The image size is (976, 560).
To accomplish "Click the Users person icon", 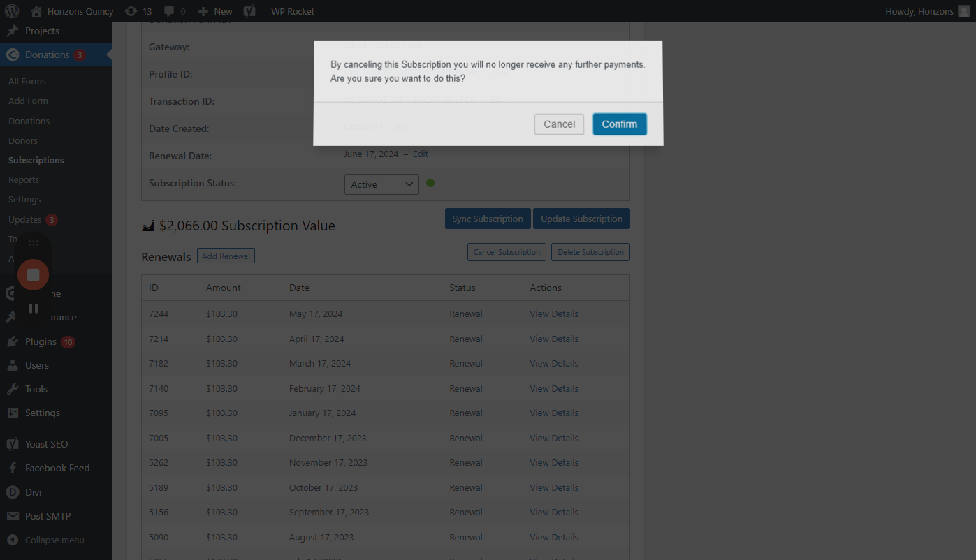I will click(13, 365).
